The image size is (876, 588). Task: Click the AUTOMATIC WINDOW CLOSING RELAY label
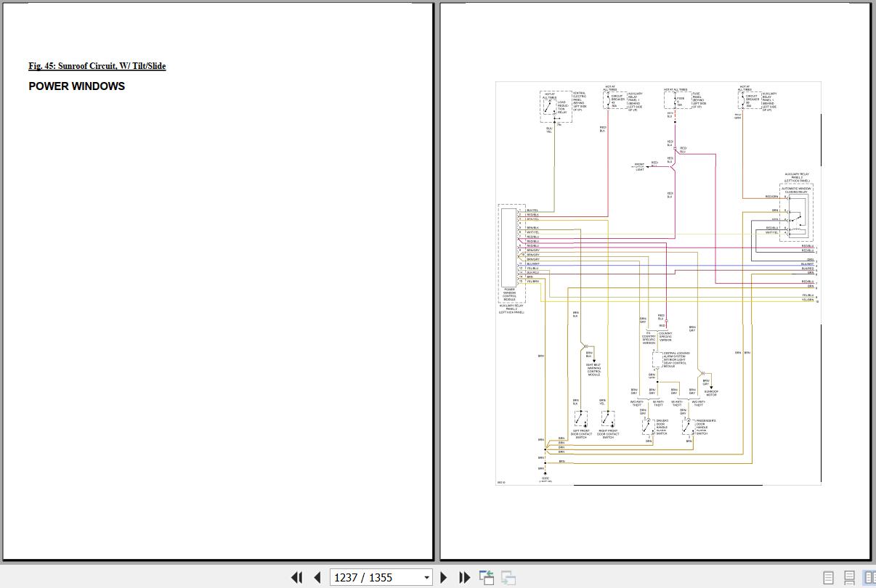pos(796,191)
